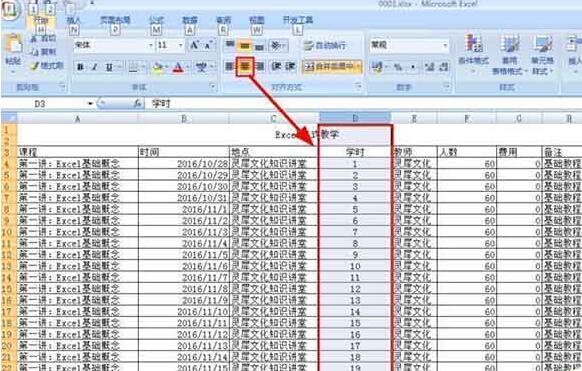The height and width of the screenshot is (371, 582).
Task: Switch to the 开发工具 tab
Action: [298, 20]
